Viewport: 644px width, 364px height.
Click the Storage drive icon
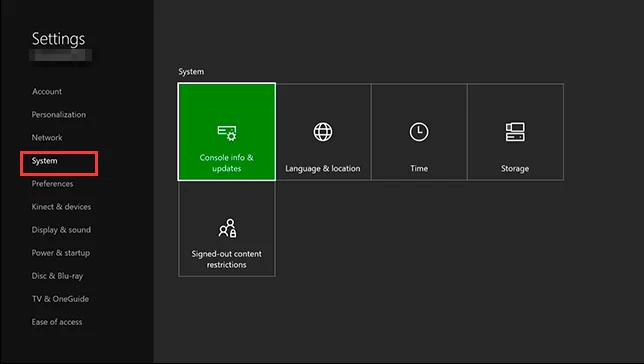point(515,132)
